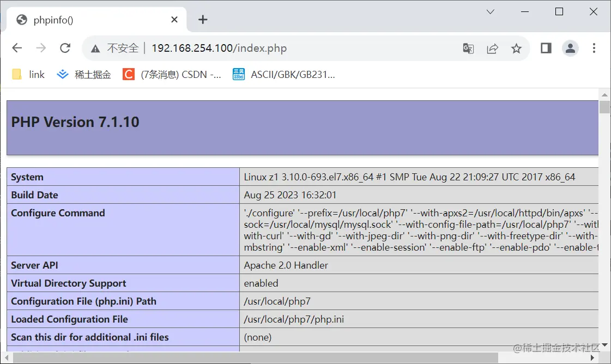Image resolution: width=611 pixels, height=364 pixels.
Task: Open the CSDN bookmark
Action: 172,74
